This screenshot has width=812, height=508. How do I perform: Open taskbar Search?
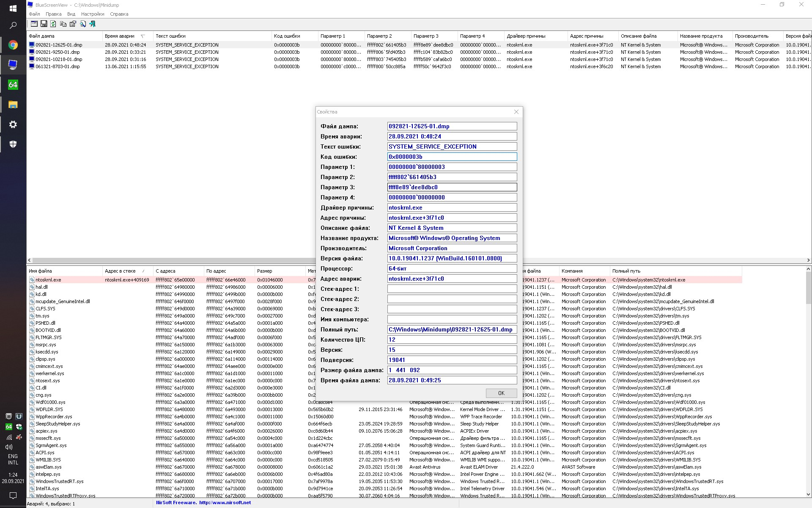pos(13,25)
